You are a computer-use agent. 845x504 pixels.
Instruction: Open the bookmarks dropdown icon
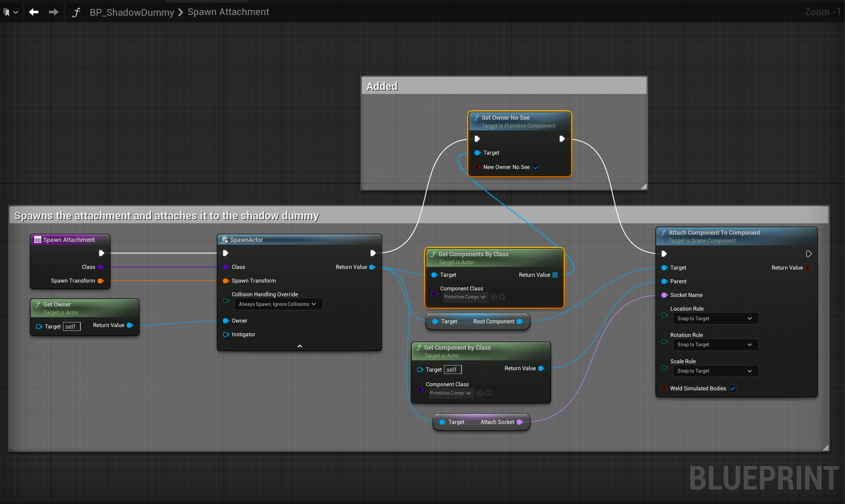click(x=10, y=12)
